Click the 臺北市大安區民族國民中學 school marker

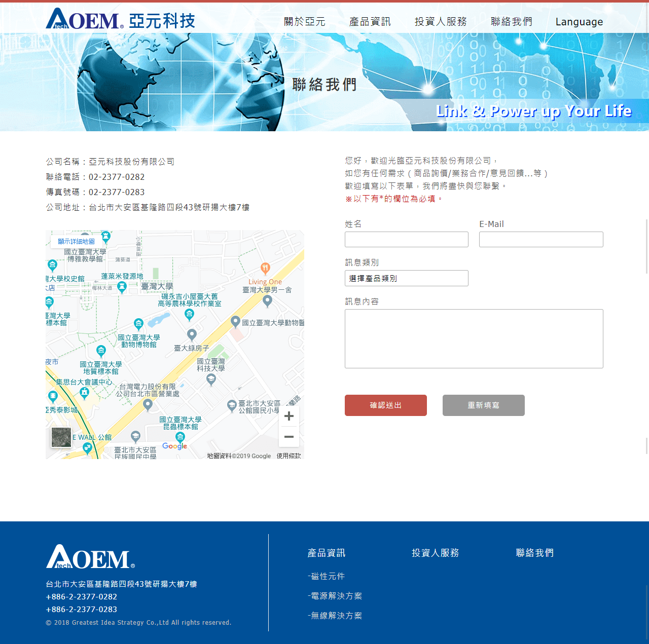point(135,436)
